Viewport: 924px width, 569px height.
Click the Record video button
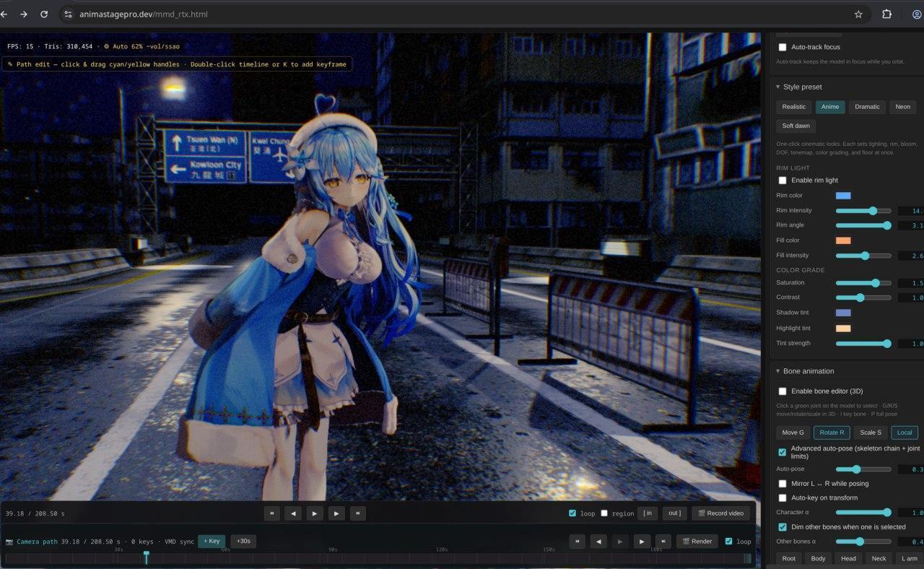click(720, 513)
